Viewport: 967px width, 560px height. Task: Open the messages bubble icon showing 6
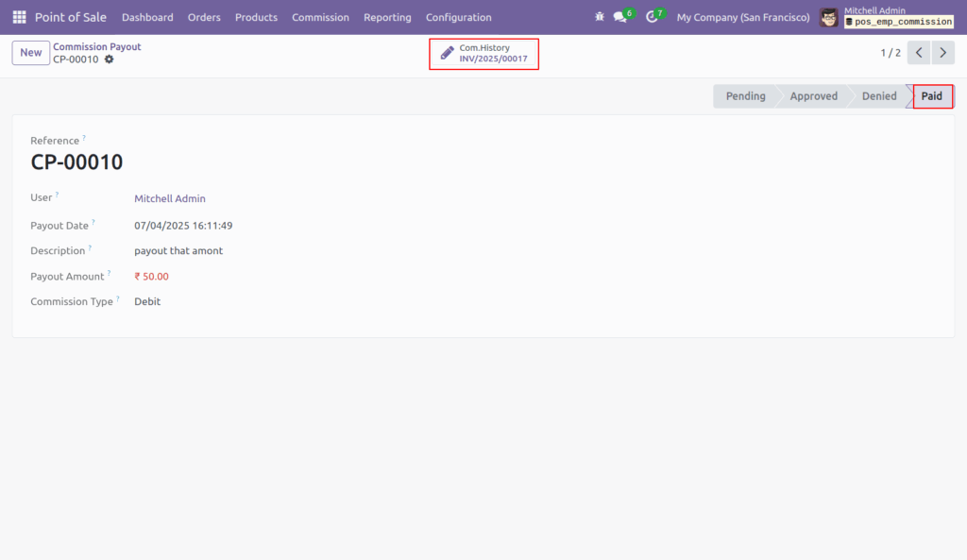pos(621,16)
